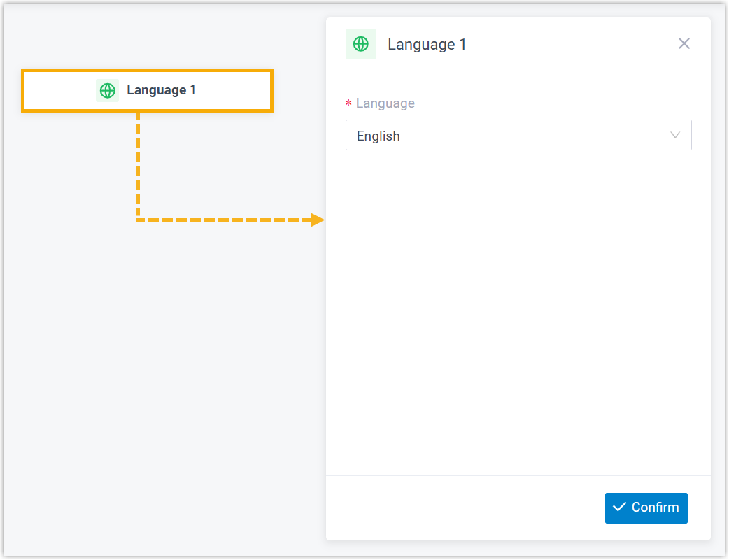The width and height of the screenshot is (729, 560).
Task: Click the orange dashed arrowhead
Action: (318, 220)
